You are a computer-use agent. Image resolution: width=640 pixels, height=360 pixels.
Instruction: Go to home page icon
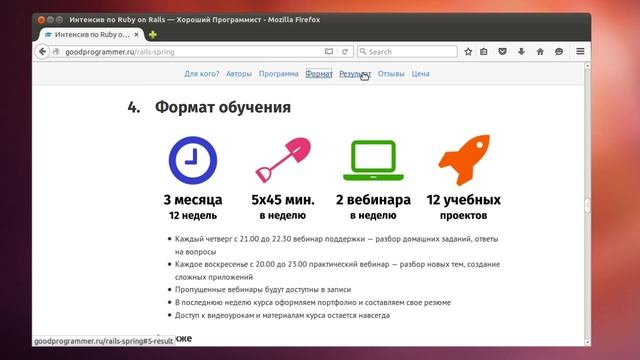click(540, 51)
